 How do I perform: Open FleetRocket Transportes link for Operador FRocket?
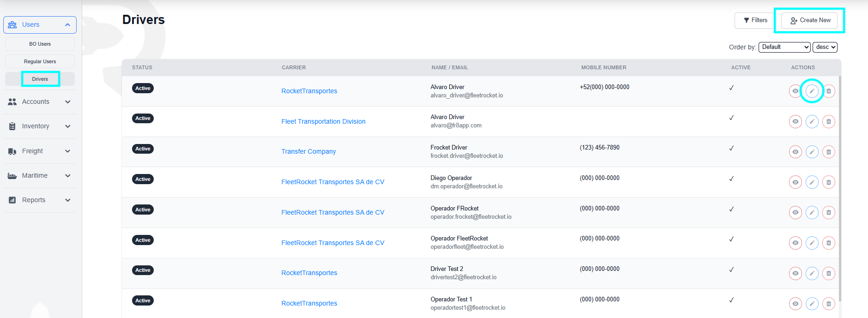pyautogui.click(x=332, y=212)
